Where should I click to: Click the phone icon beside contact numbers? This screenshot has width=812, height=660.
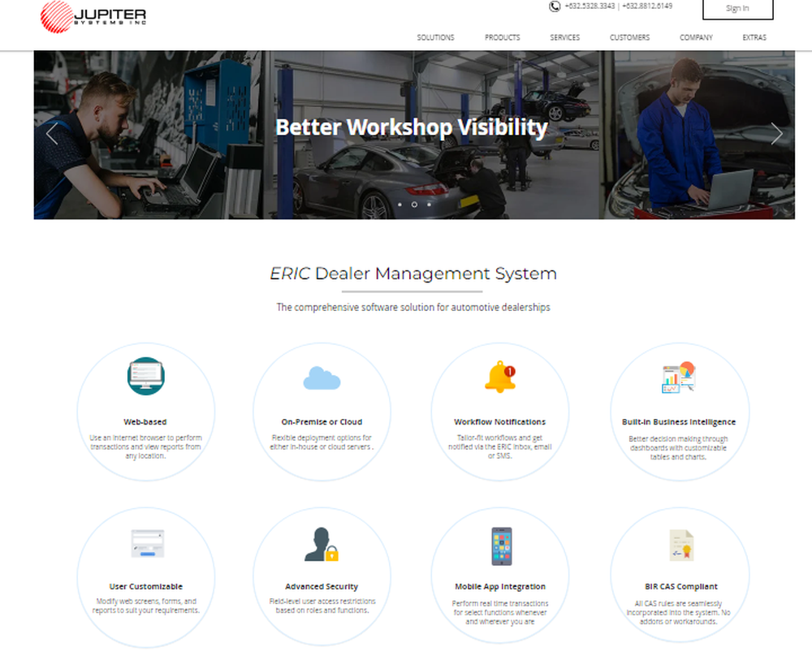click(x=554, y=6)
